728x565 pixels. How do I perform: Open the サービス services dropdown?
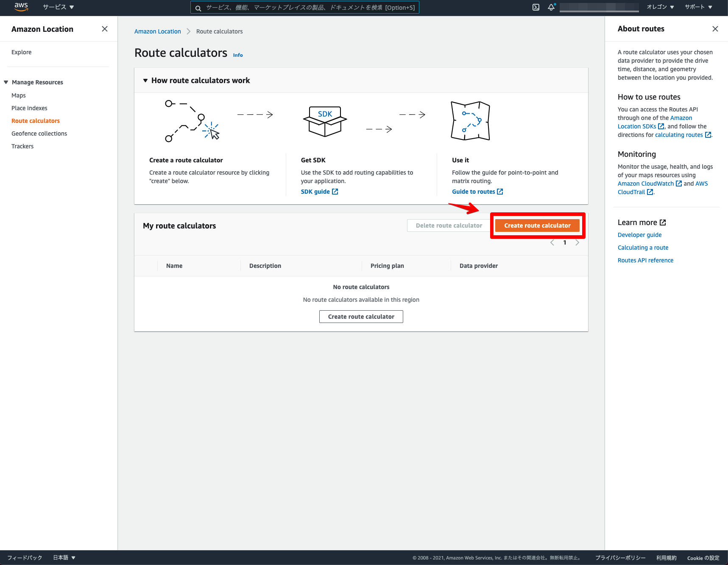(59, 7)
